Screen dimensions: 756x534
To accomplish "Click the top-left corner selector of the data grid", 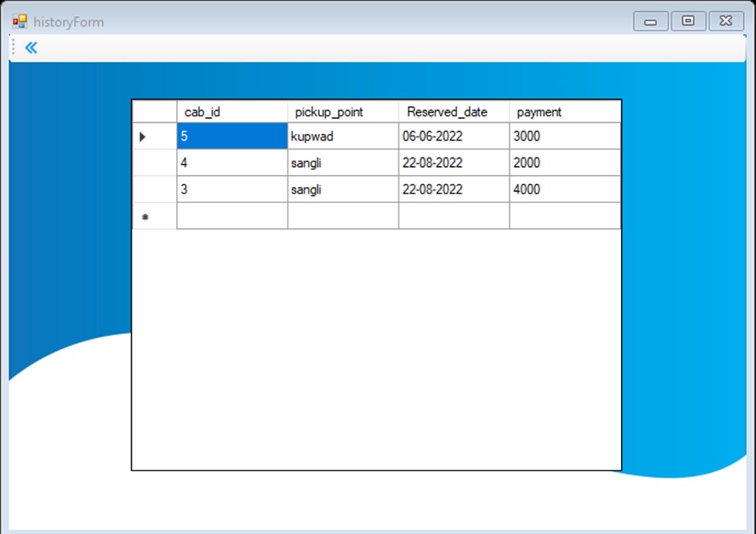I will (x=153, y=112).
